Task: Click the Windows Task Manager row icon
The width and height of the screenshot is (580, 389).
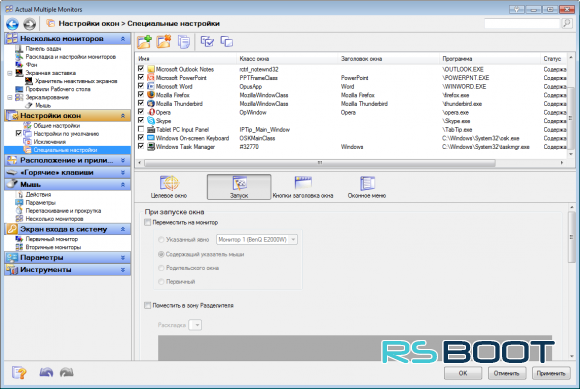Action: click(x=151, y=146)
